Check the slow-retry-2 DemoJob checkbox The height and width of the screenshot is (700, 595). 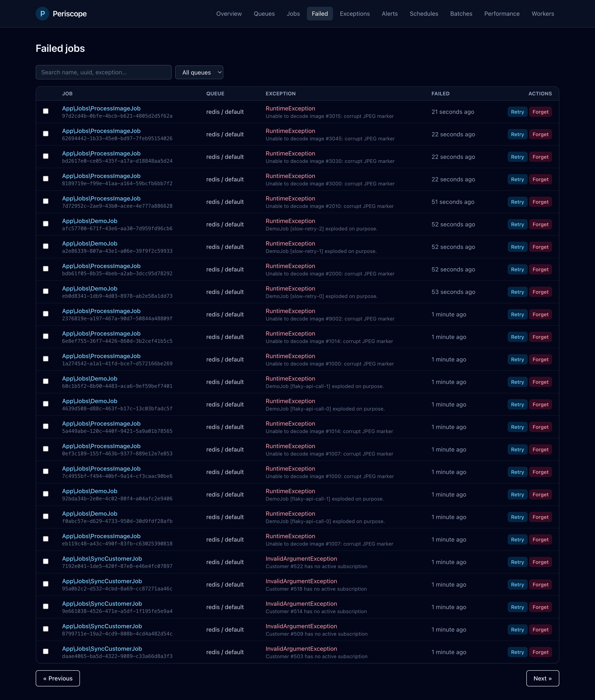click(x=45, y=224)
